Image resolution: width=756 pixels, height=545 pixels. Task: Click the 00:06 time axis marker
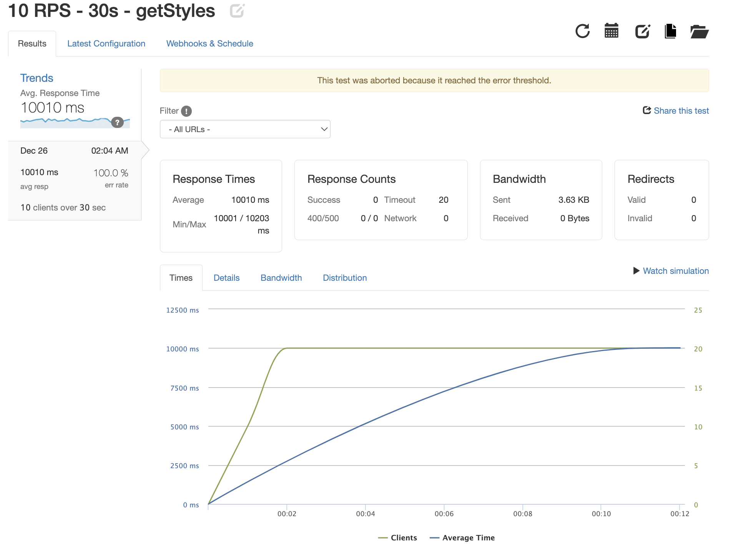(x=444, y=514)
